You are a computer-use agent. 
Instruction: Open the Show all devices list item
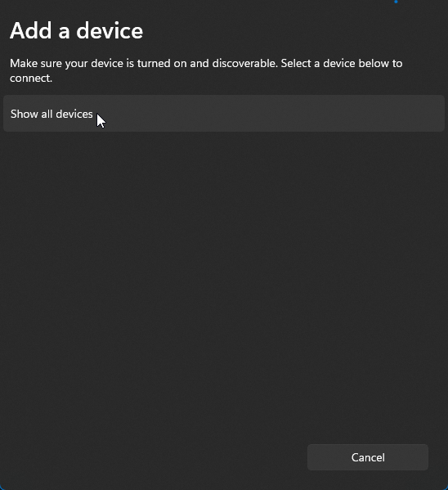[224, 114]
